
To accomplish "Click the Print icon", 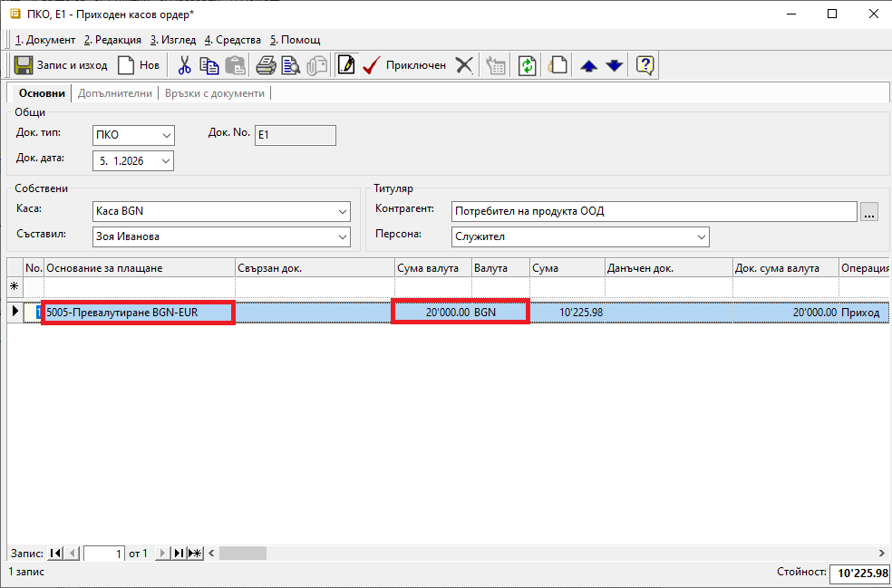I will pos(266,65).
